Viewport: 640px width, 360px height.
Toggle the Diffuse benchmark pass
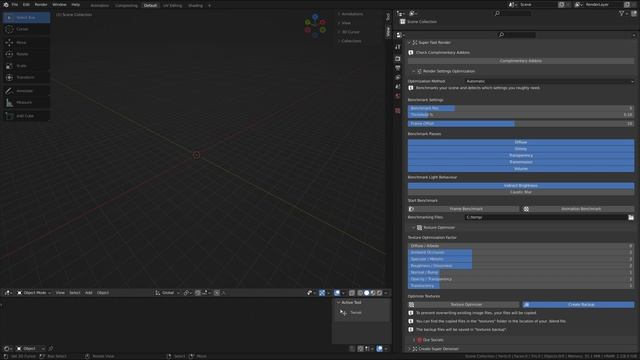tap(521, 142)
